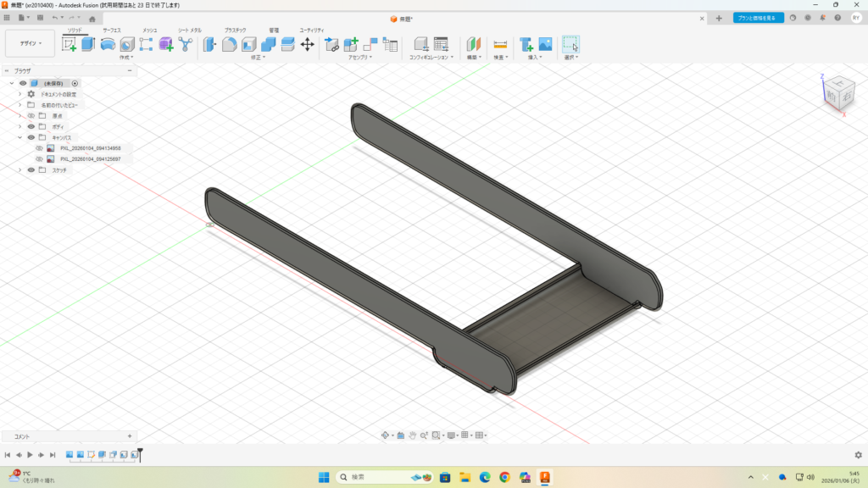Select the Revolve tool icon
Image resolution: width=868 pixels, height=488 pixels.
pos(108,44)
